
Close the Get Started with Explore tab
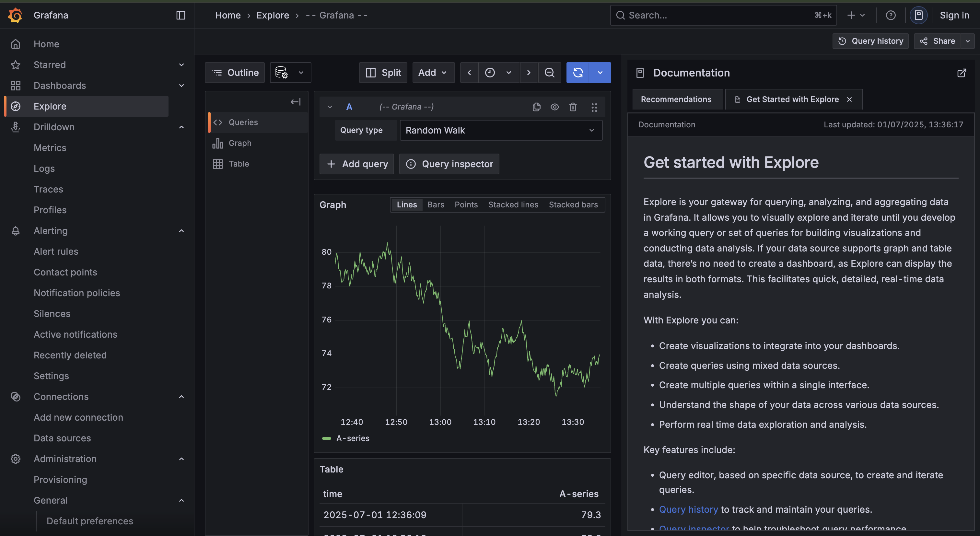point(849,99)
